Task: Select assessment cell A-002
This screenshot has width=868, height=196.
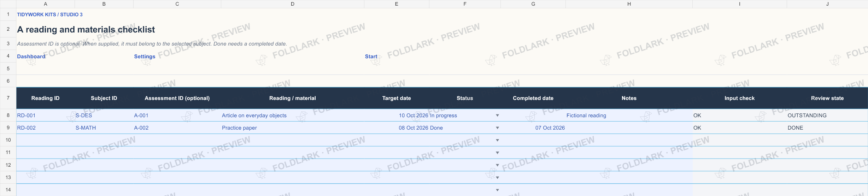Action: 177,128
